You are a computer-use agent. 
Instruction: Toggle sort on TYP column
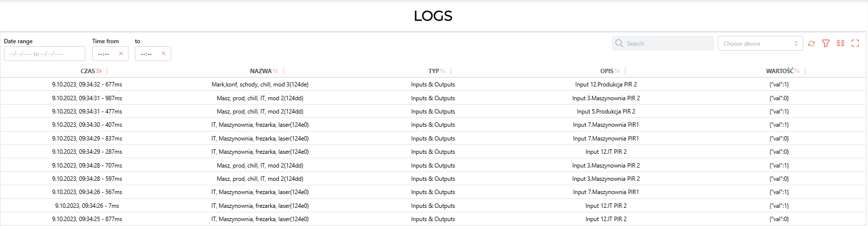click(x=443, y=71)
